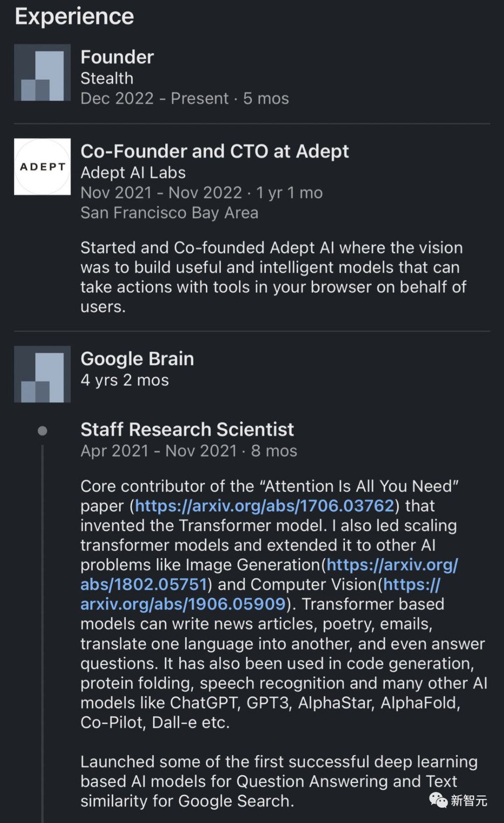Tap the Stealth company name
This screenshot has width=504, height=823.
click(107, 78)
